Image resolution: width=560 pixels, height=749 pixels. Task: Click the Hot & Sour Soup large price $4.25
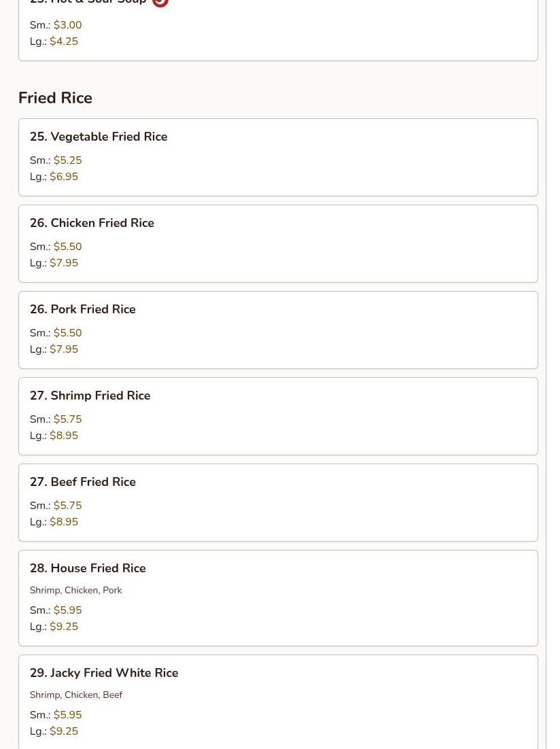tap(64, 41)
